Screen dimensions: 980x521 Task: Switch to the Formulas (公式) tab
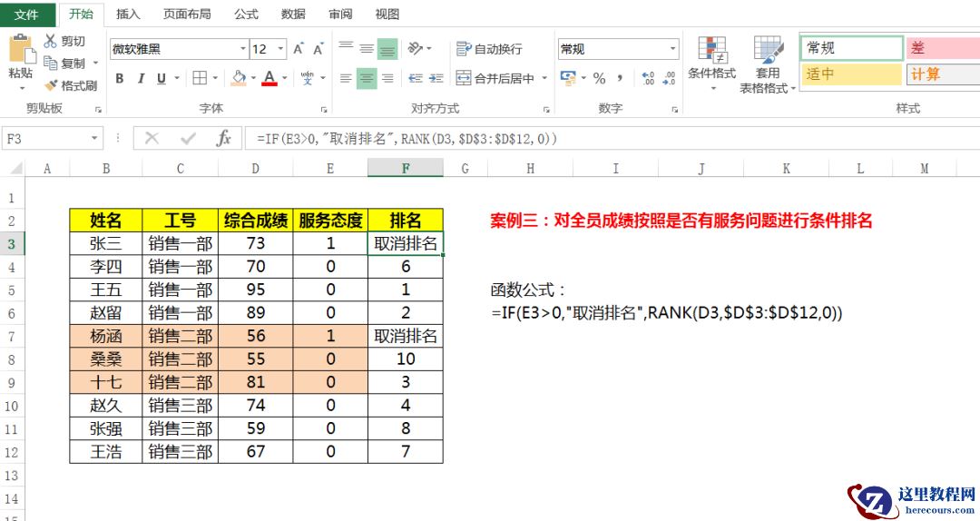[246, 14]
